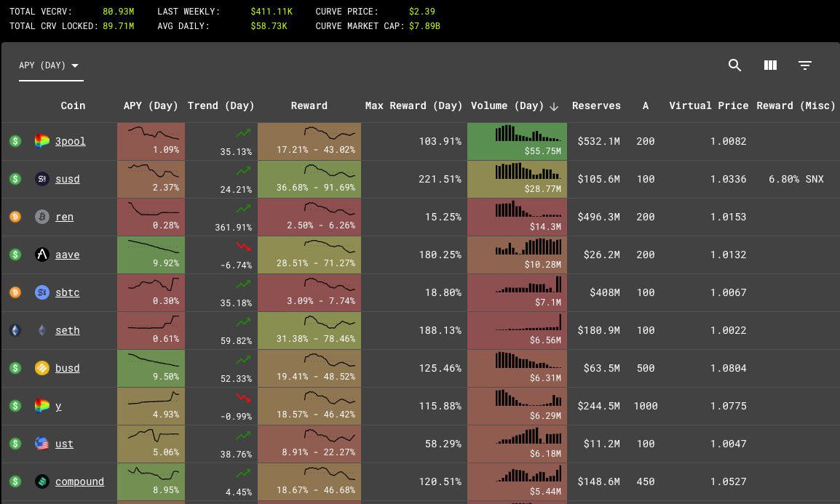
Task: Click the susd reward cell 36.68% - 91.69%
Action: [309, 179]
